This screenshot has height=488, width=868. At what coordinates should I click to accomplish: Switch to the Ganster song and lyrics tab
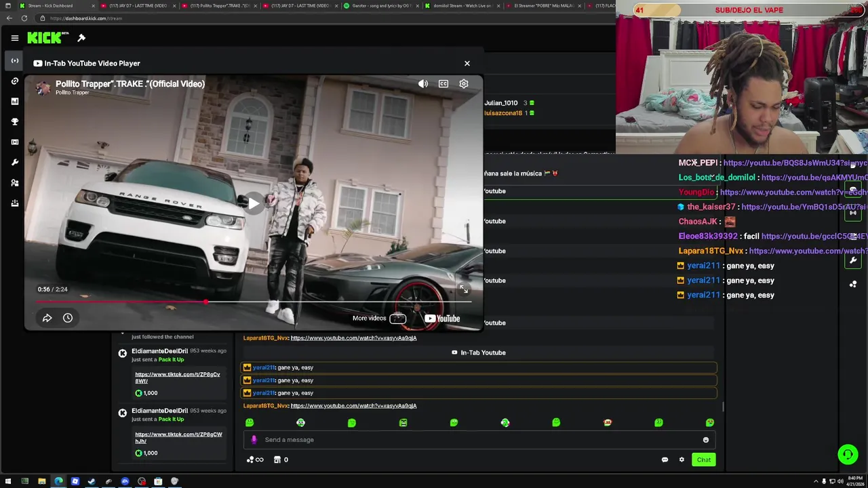pos(380,5)
